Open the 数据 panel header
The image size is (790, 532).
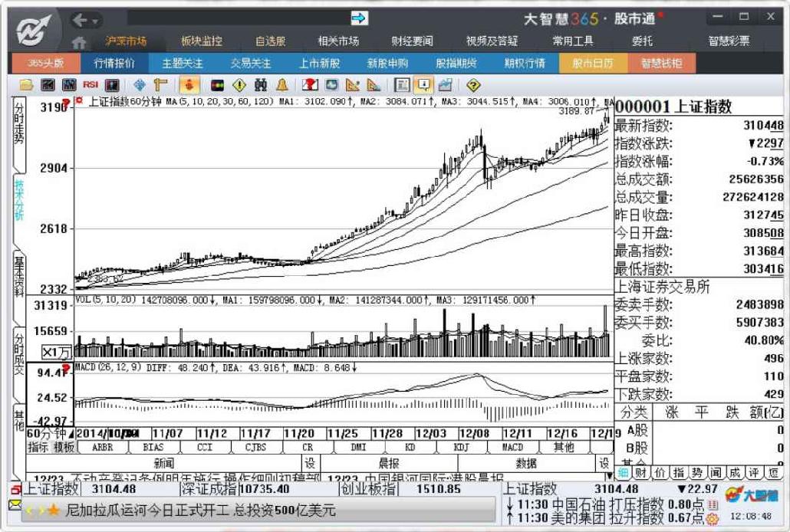coord(526,463)
